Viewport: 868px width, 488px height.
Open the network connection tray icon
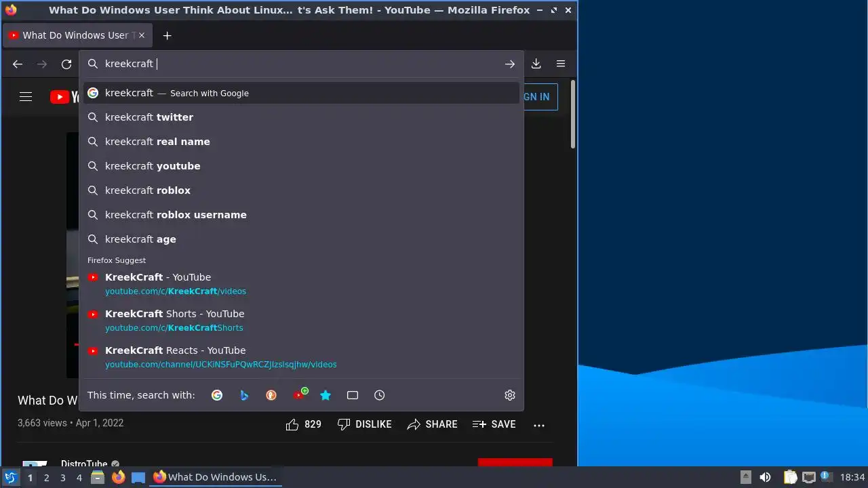[x=808, y=477]
